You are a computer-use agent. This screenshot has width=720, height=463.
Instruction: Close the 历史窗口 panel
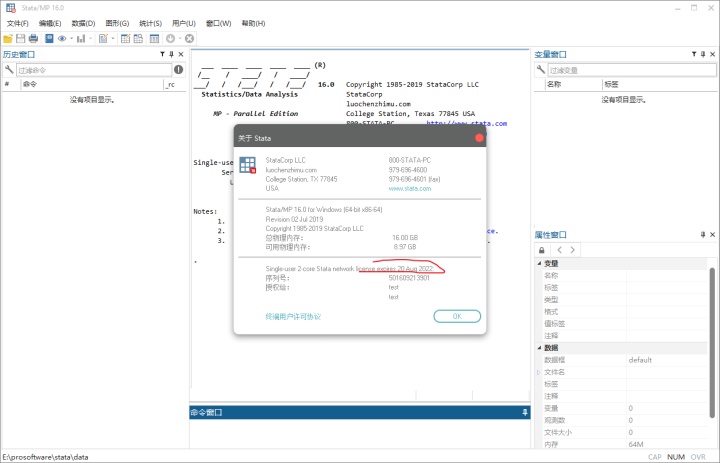pyautogui.click(x=181, y=54)
